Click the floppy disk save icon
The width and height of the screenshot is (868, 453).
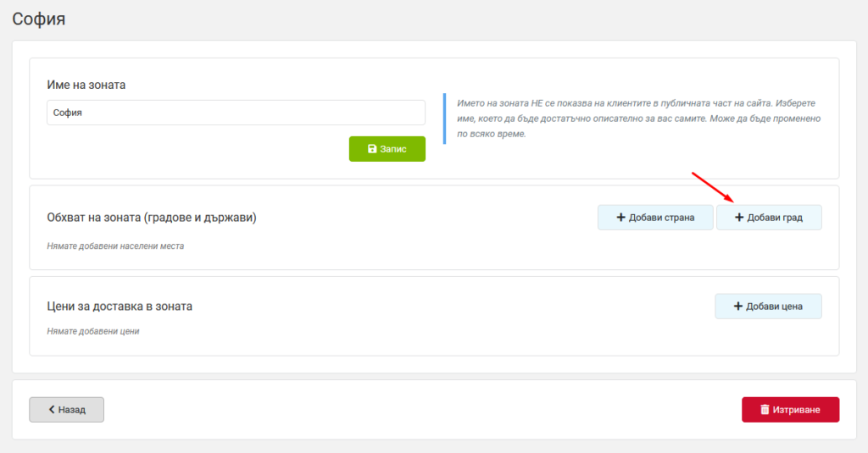tap(372, 149)
